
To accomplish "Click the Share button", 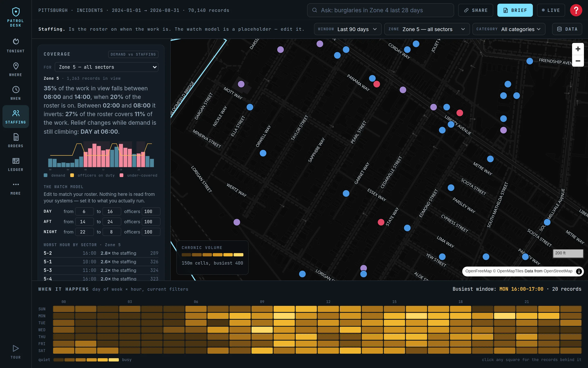I will tap(476, 10).
